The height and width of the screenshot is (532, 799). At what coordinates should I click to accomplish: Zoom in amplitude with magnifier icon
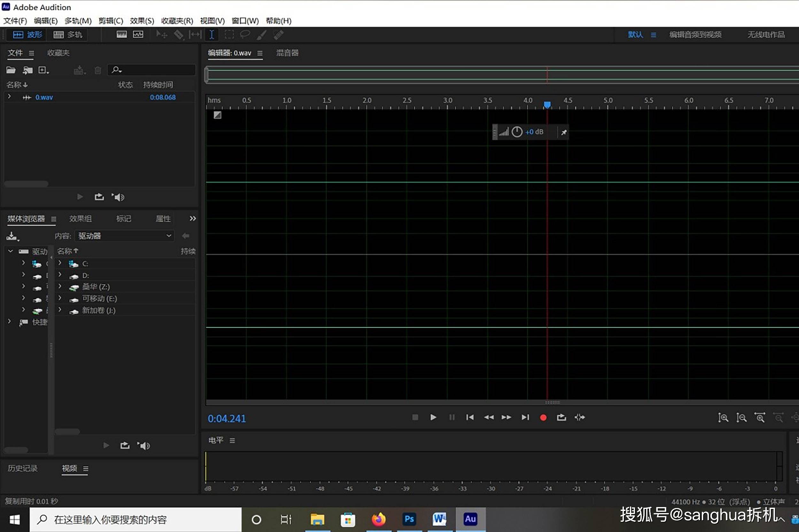point(723,417)
